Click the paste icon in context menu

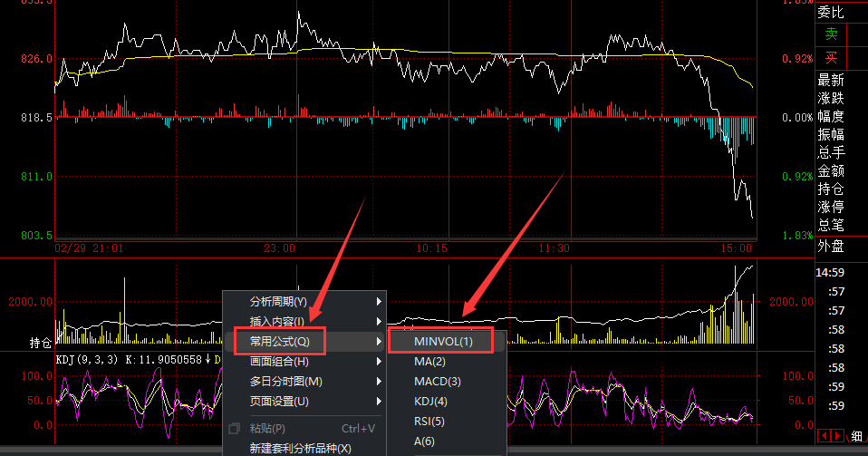pyautogui.click(x=234, y=428)
